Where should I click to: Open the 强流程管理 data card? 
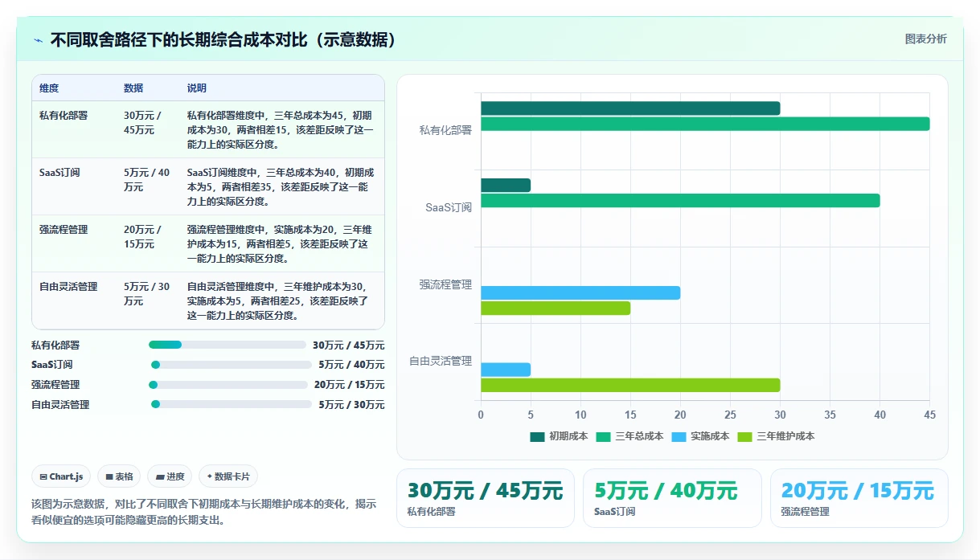coord(859,498)
